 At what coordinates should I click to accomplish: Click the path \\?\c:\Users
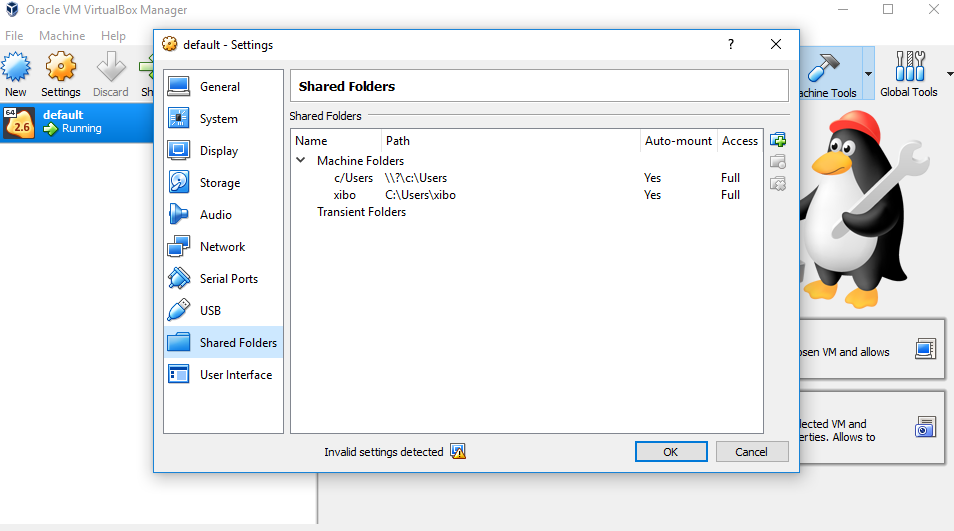coord(416,178)
